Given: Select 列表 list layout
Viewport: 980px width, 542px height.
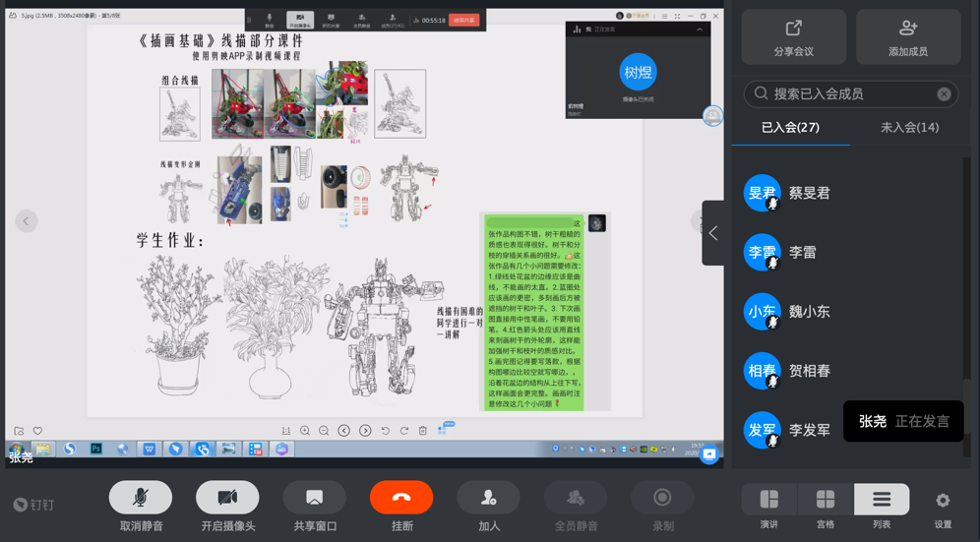Looking at the screenshot, I should point(882,500).
